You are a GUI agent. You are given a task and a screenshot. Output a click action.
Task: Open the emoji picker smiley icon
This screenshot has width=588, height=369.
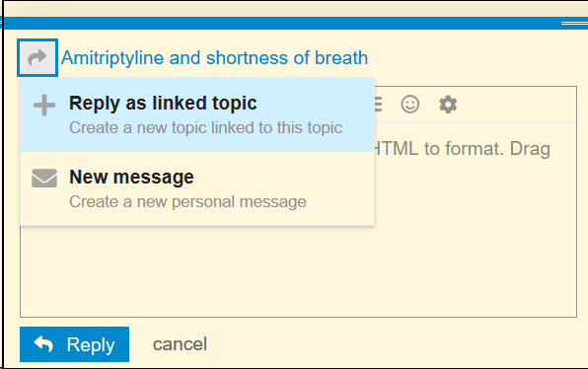pos(409,105)
